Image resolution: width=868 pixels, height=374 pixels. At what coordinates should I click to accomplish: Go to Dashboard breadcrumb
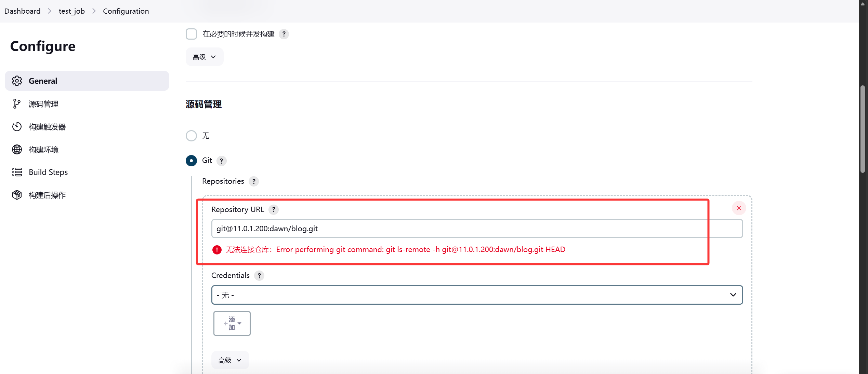pos(23,11)
